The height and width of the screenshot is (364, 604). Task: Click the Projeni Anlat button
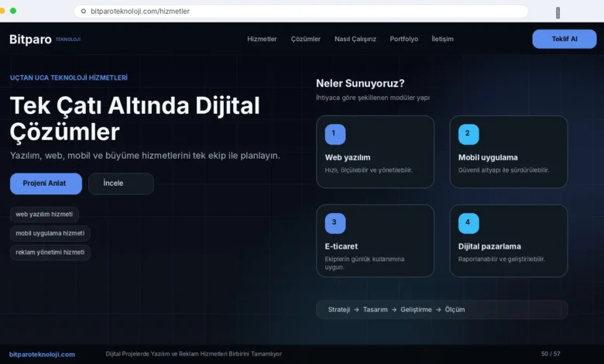[46, 184]
